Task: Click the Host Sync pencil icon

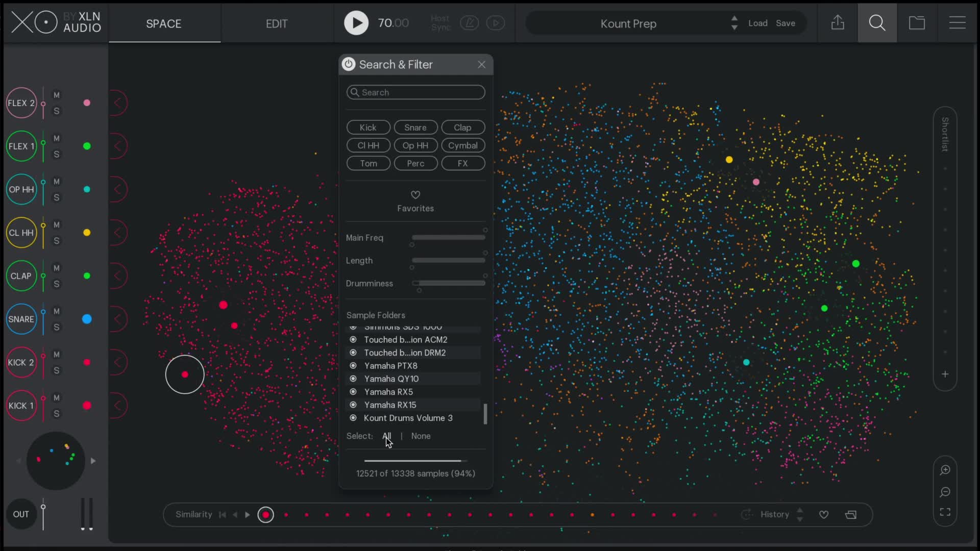Action: coord(469,23)
